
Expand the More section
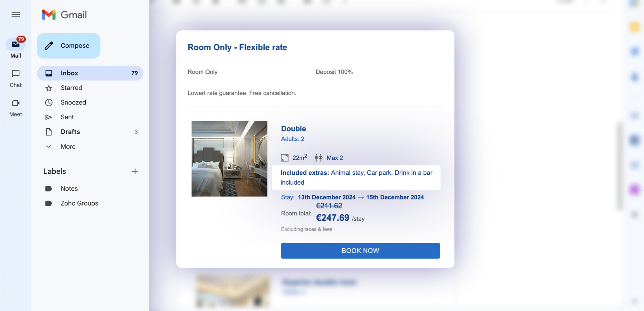point(49,146)
